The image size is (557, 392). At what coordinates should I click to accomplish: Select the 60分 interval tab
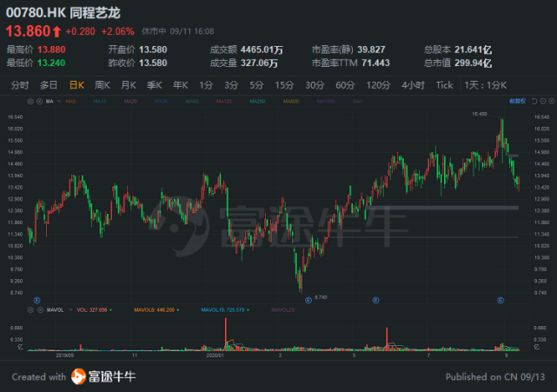(x=345, y=85)
